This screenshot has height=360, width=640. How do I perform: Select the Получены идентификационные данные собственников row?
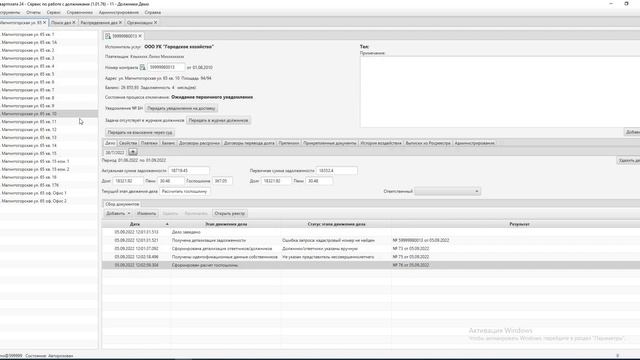click(x=371, y=257)
